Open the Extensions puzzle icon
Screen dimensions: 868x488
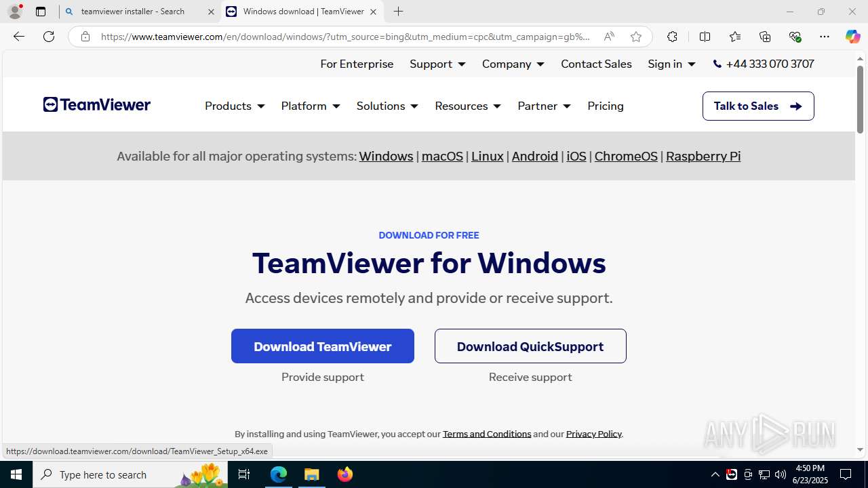click(x=672, y=37)
